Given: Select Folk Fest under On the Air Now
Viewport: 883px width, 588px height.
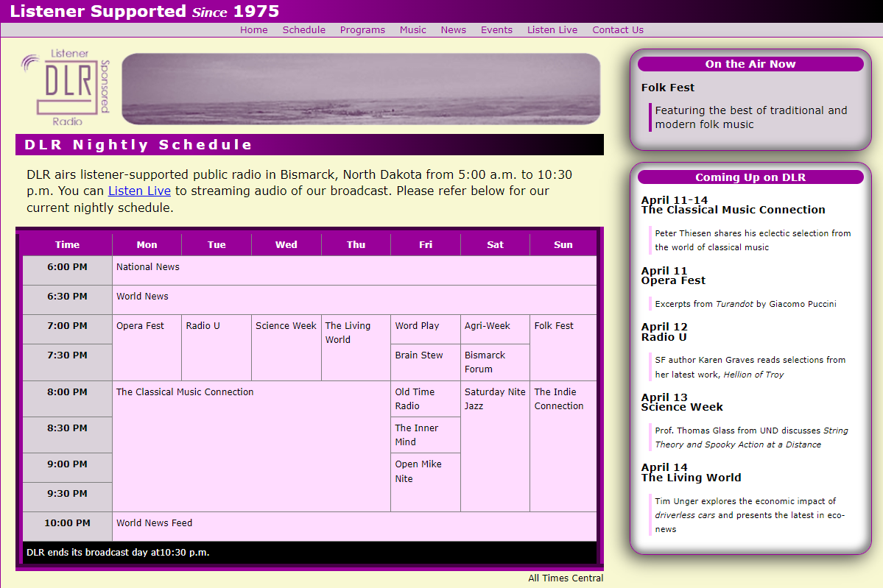Looking at the screenshot, I should pos(666,87).
